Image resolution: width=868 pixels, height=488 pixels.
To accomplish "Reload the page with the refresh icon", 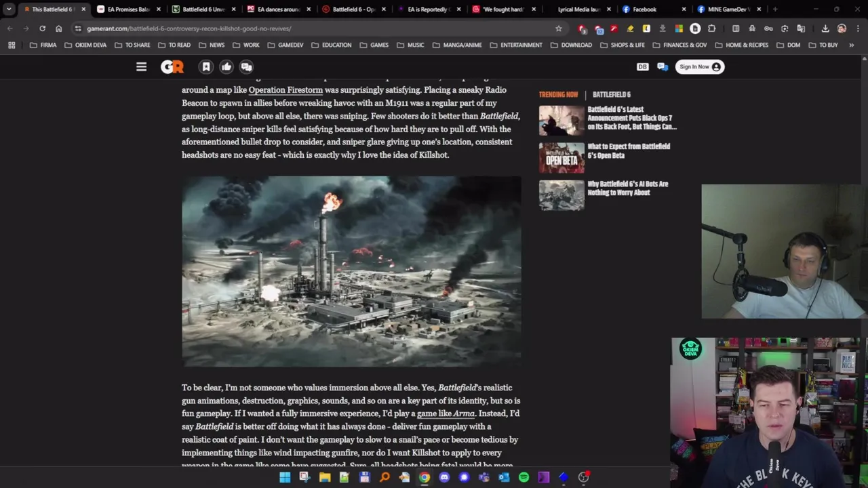I will [x=42, y=28].
